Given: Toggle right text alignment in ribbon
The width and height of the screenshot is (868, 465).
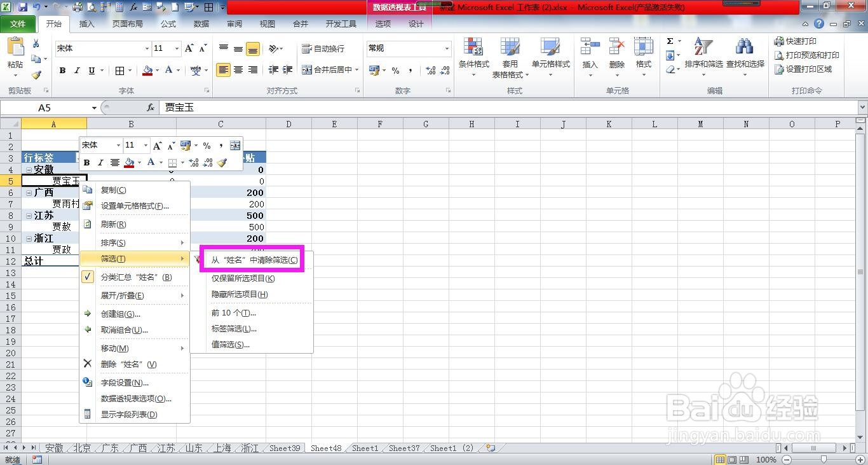Looking at the screenshot, I should pos(252,70).
